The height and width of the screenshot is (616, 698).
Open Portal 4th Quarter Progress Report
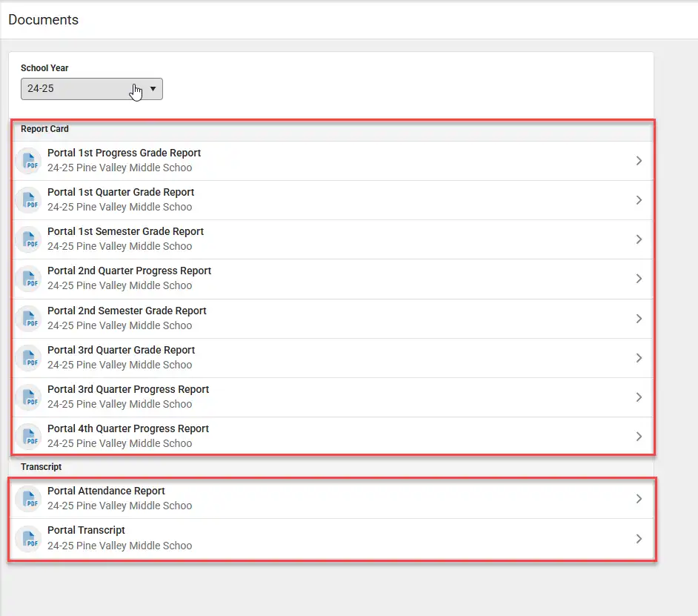point(333,436)
